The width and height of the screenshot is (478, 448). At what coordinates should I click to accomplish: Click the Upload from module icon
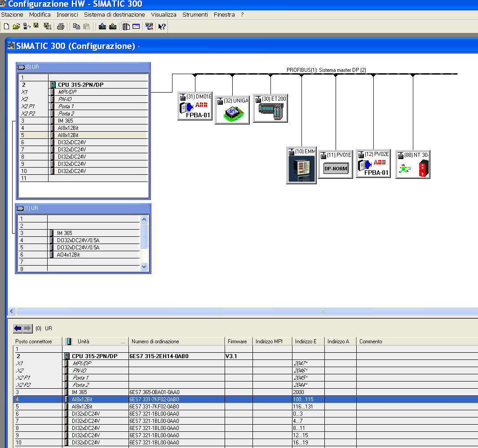tap(113, 27)
